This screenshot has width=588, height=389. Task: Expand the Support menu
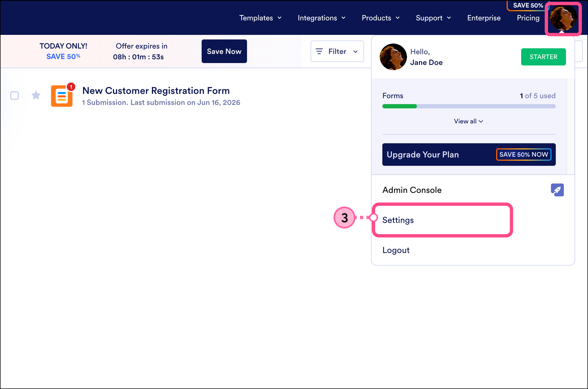(433, 18)
